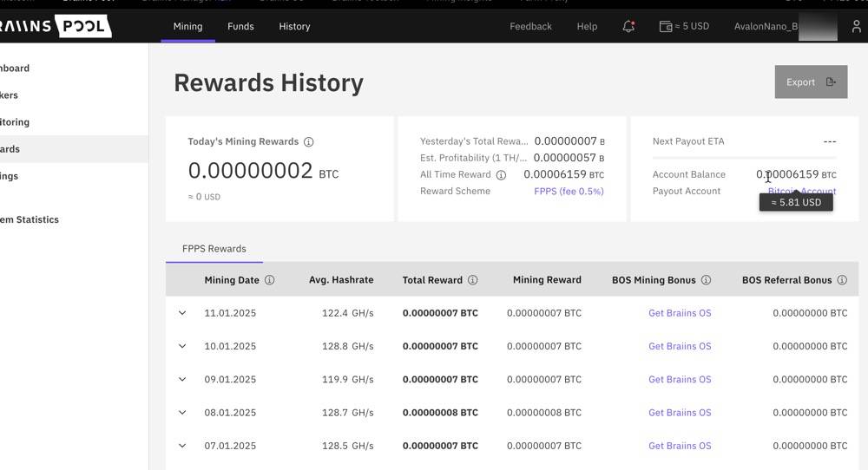Click the Export button

pyautogui.click(x=811, y=82)
